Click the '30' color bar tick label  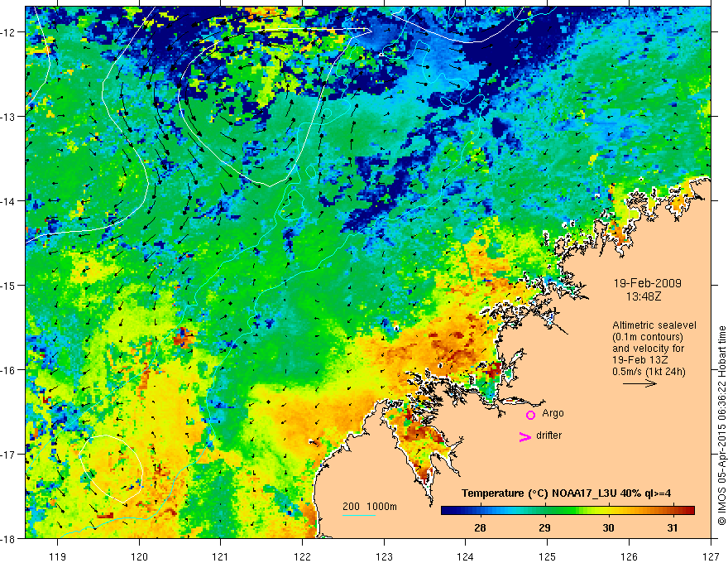pyautogui.click(x=608, y=527)
